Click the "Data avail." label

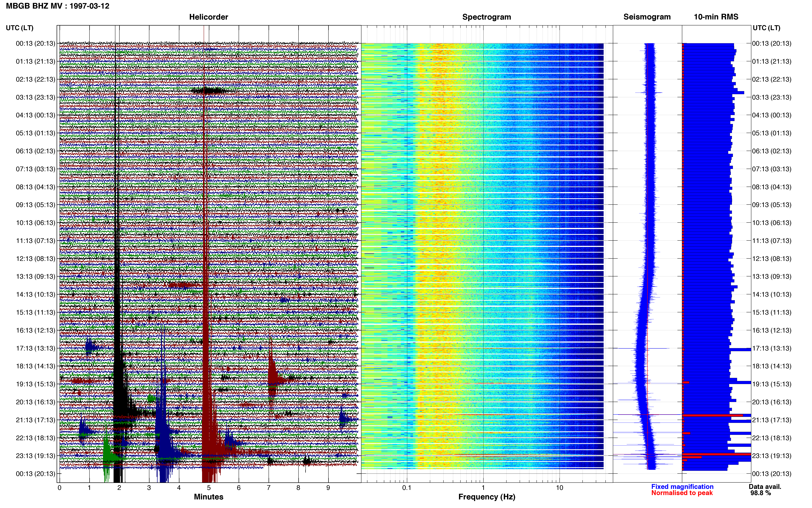point(765,486)
